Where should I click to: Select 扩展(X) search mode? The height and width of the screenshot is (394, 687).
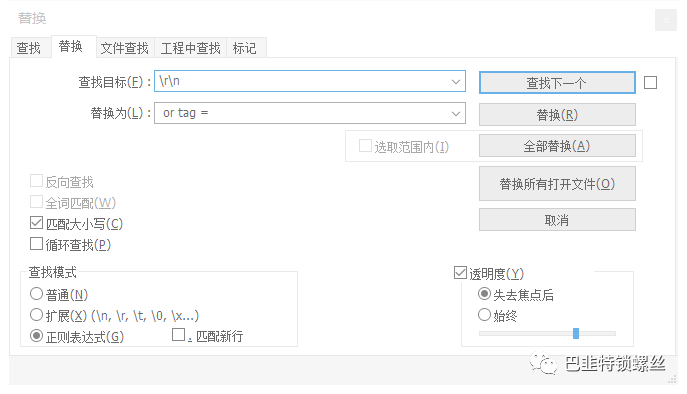tap(36, 315)
